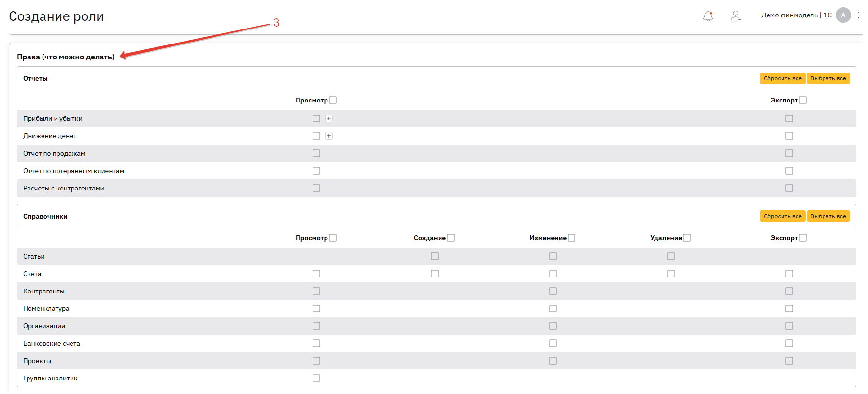The height and width of the screenshot is (394, 868).
Task: Click Выбрать все in Отчеты section
Action: pos(828,78)
